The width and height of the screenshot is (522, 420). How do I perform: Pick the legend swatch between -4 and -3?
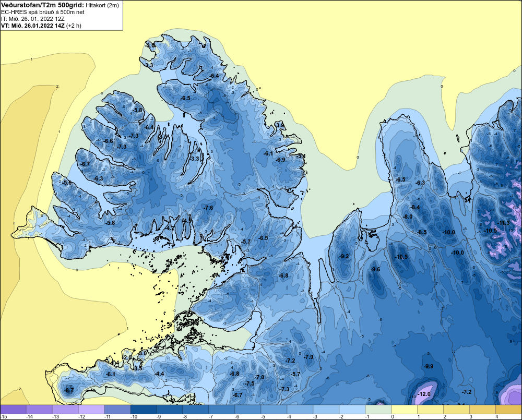[x=300, y=410]
